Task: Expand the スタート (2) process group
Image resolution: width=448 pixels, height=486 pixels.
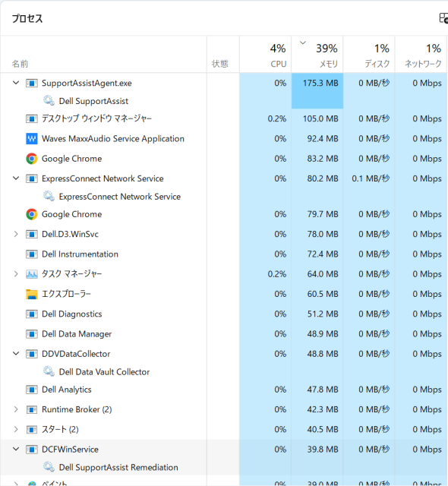Action: coord(16,429)
